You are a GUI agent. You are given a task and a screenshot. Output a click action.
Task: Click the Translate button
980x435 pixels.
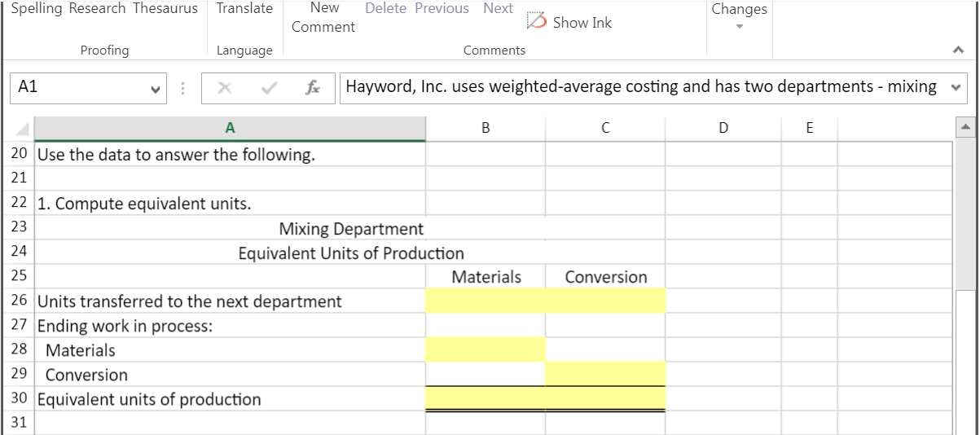(244, 8)
